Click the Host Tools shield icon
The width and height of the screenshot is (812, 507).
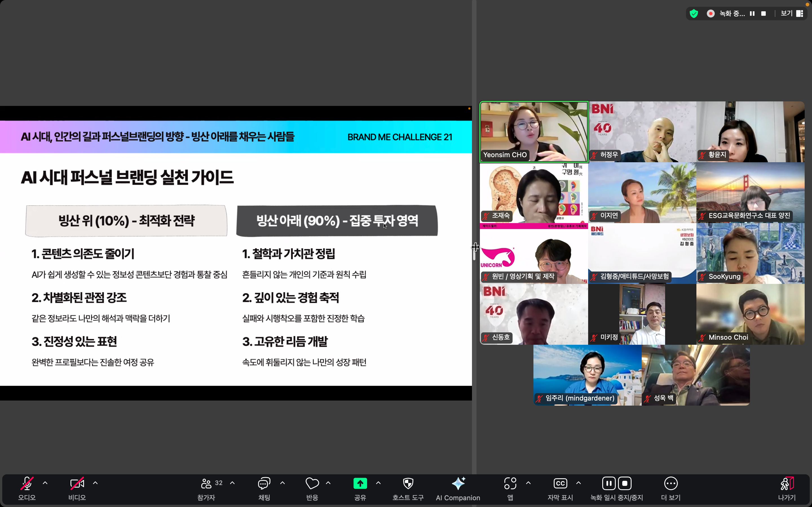point(408,484)
